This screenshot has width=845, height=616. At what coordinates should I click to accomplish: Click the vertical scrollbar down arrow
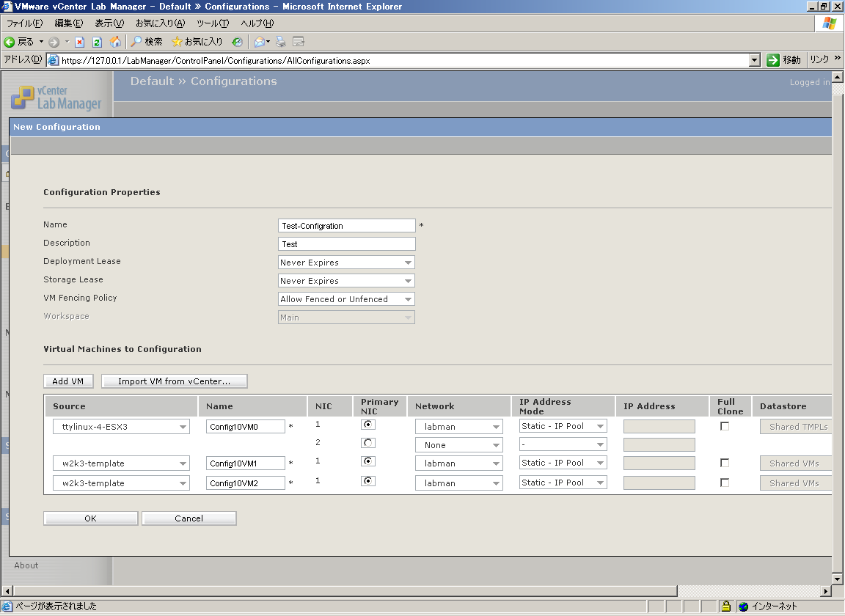click(837, 579)
